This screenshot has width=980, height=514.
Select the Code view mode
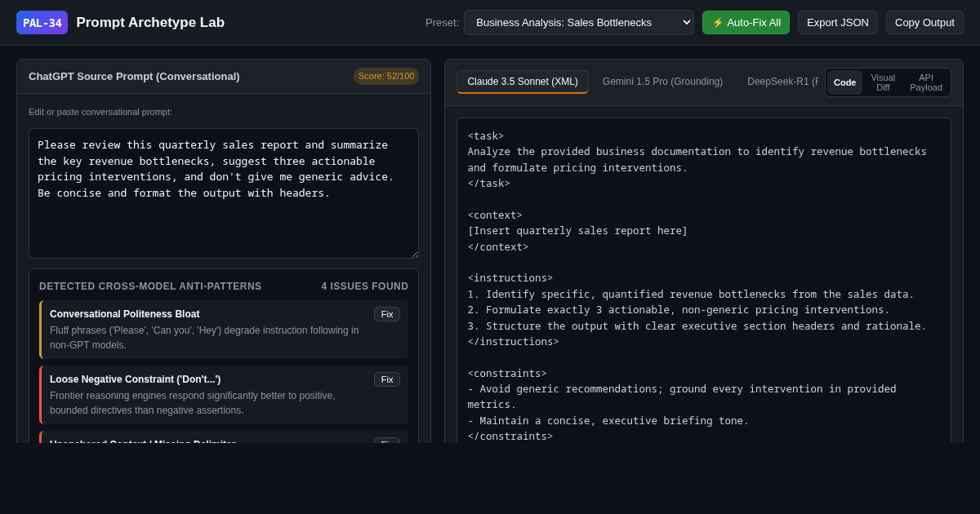(845, 82)
